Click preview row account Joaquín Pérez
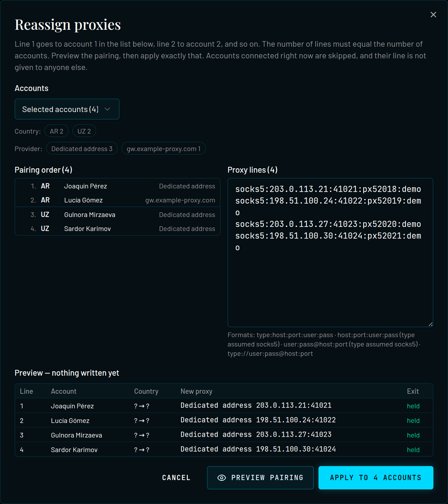The width and height of the screenshot is (448, 504). pos(72,406)
